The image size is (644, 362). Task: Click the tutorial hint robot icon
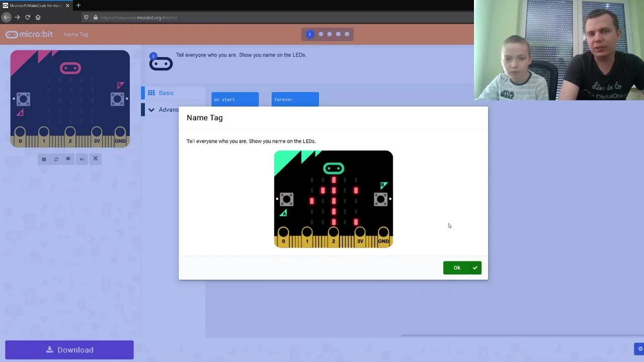(x=161, y=62)
